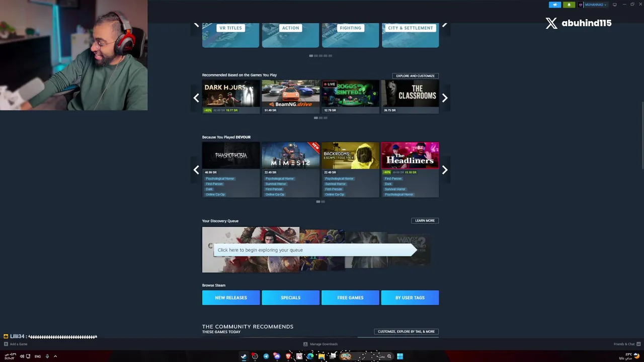Image resolution: width=644 pixels, height=362 pixels.
Task: Open the green notifications bell
Action: coord(569,5)
